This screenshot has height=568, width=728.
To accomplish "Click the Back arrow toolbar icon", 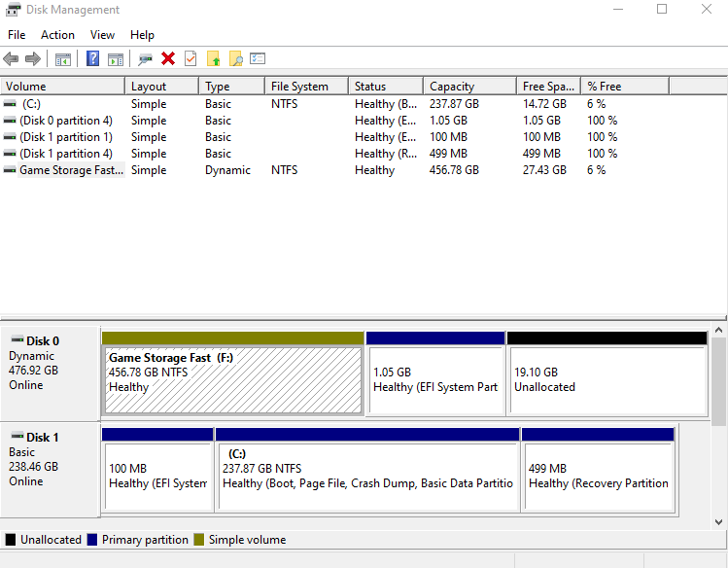I will pyautogui.click(x=12, y=58).
